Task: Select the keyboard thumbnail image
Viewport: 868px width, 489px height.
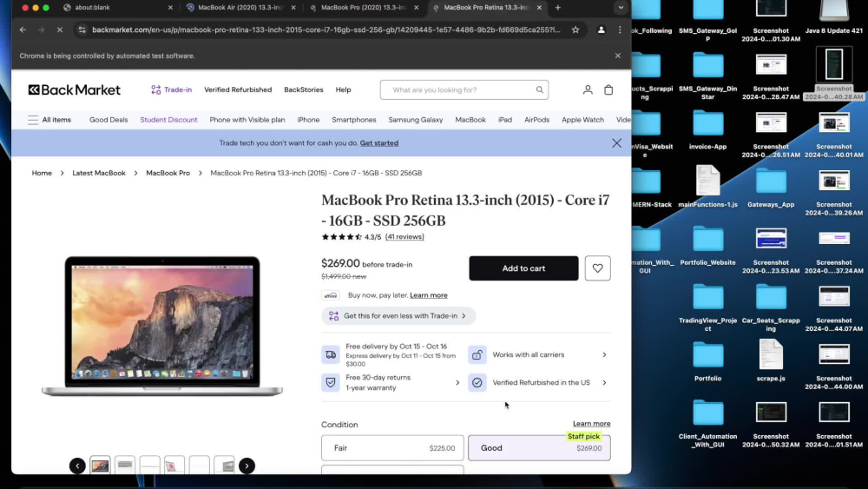Action: pyautogui.click(x=125, y=466)
